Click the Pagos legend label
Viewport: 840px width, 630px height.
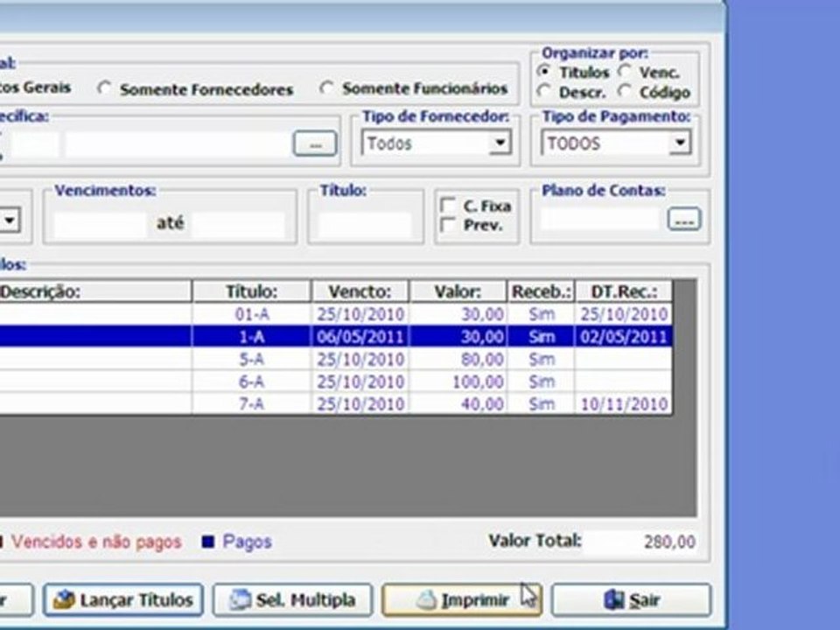click(247, 542)
